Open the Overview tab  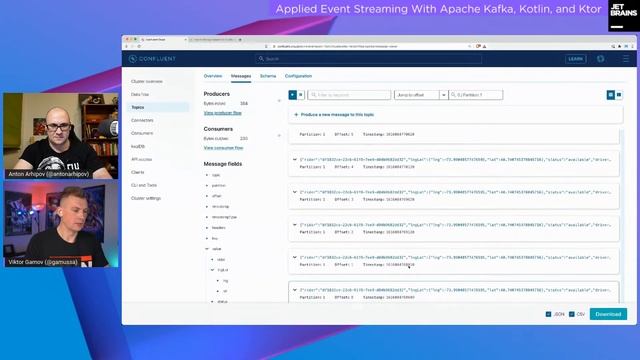tap(213, 76)
